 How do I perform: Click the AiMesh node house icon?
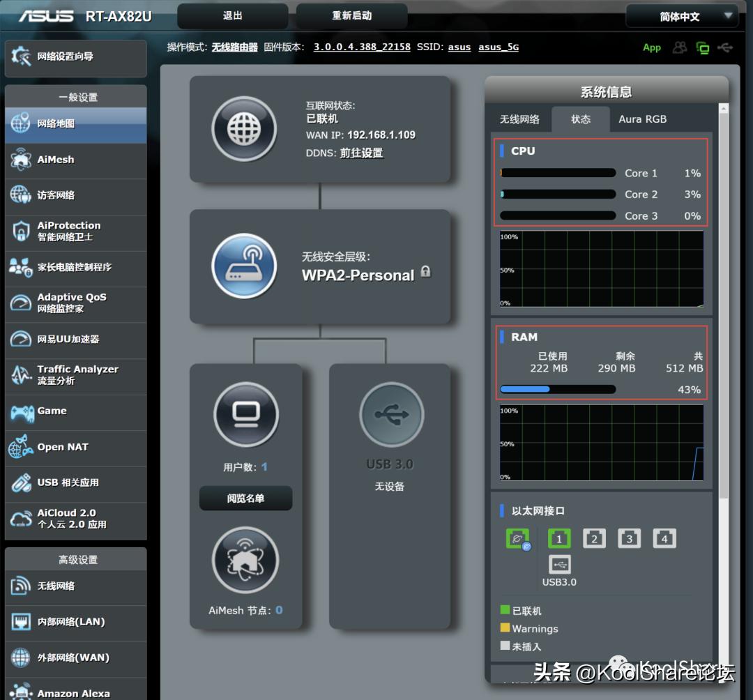[x=245, y=560]
